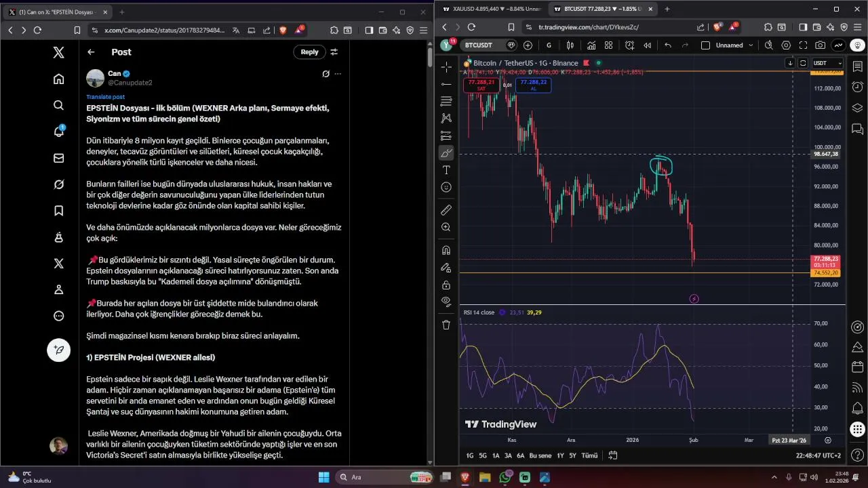Select the brush drawing tool
This screenshot has height=488, width=868.
(446, 153)
